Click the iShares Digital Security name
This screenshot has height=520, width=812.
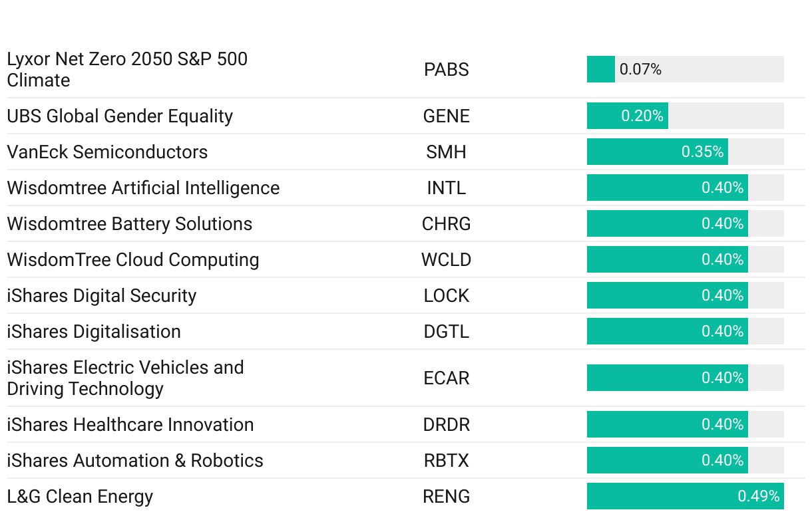click(102, 296)
